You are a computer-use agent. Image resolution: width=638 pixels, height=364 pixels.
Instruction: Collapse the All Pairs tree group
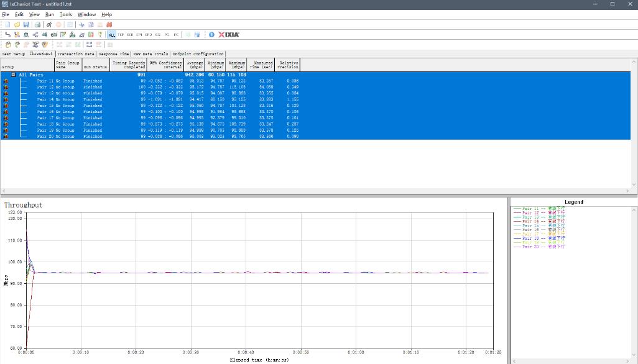[x=13, y=75]
